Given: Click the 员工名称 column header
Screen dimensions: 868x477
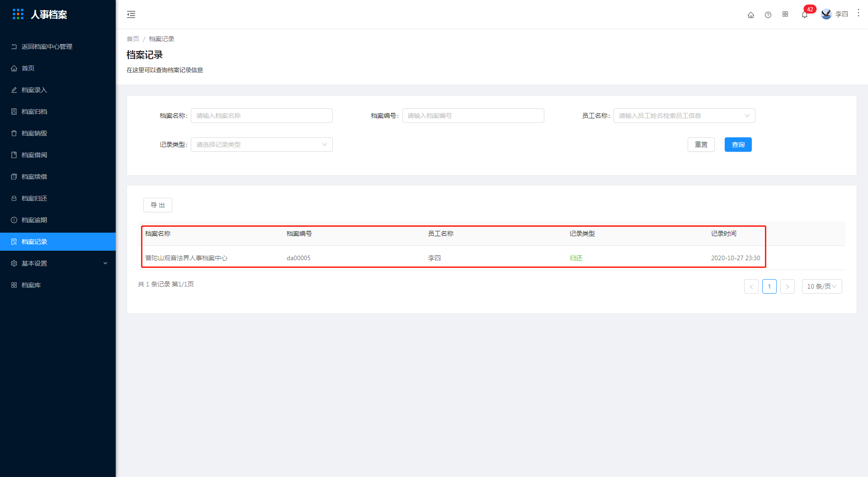Looking at the screenshot, I should coord(441,234).
